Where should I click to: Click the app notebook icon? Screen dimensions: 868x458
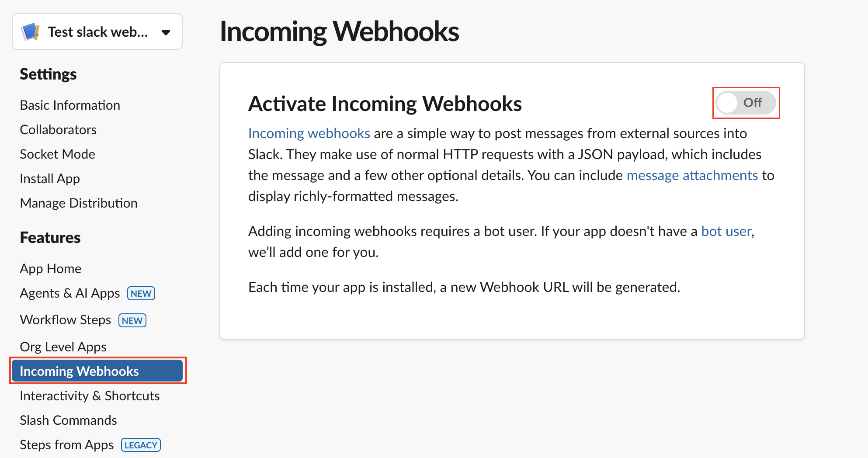(31, 32)
